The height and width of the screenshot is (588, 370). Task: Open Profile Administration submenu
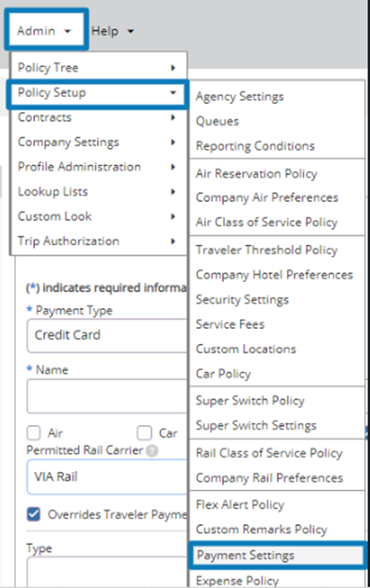(99, 167)
